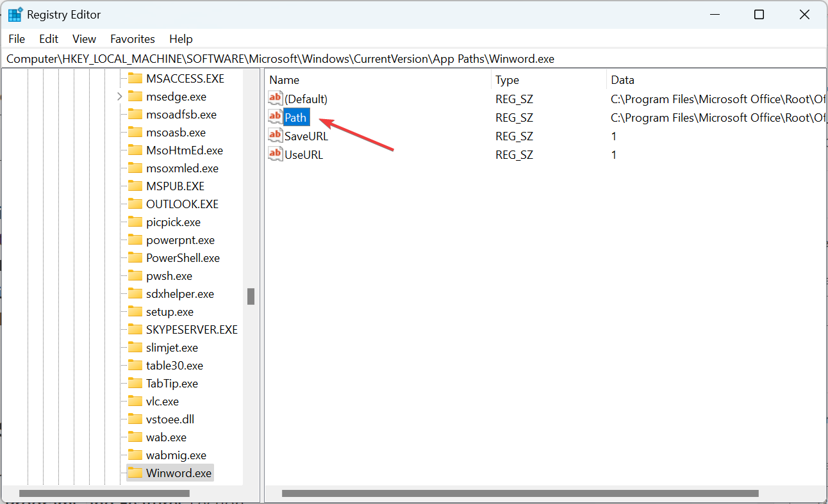The image size is (828, 504).
Task: Click the msoxmled.exe folder icon
Action: [x=135, y=168]
